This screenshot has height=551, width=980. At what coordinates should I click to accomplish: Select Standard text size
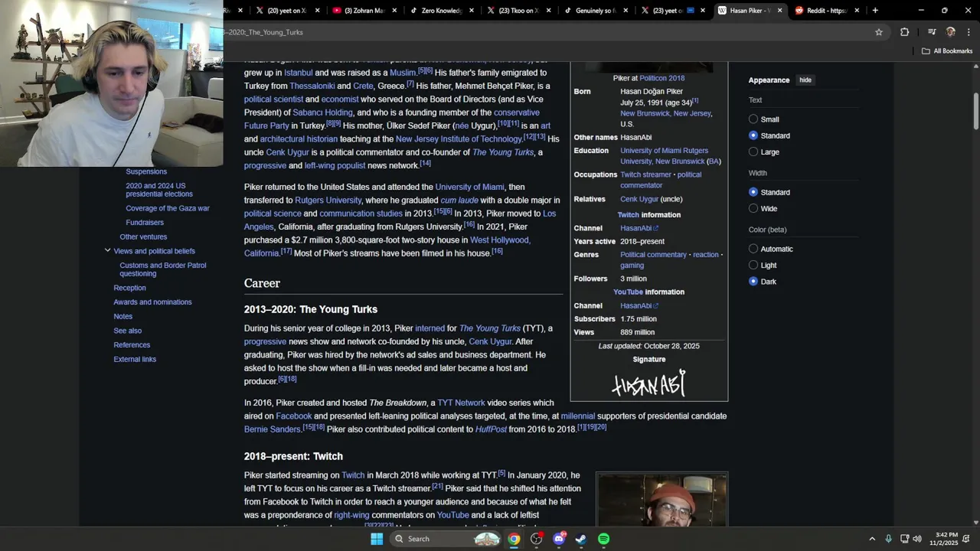[x=753, y=135]
